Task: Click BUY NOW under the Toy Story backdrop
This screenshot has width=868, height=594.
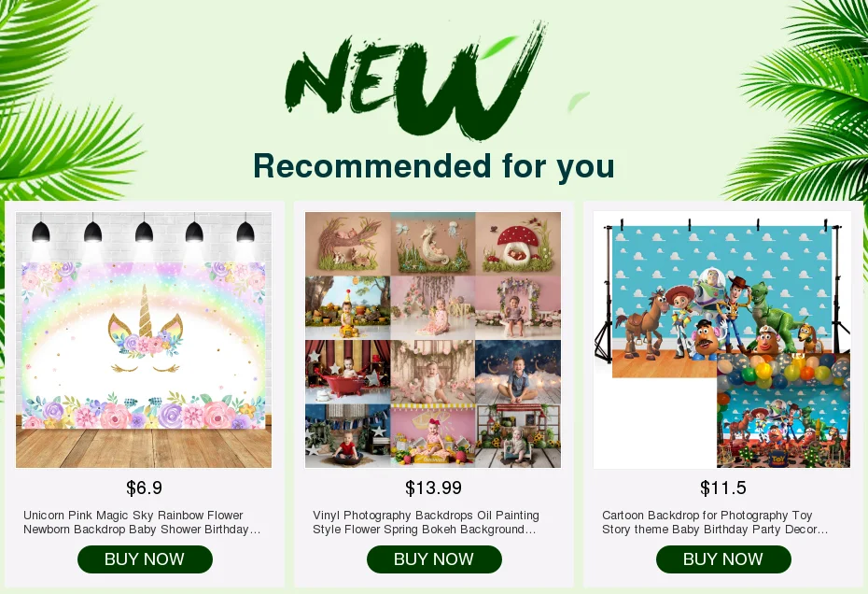Action: click(x=723, y=559)
